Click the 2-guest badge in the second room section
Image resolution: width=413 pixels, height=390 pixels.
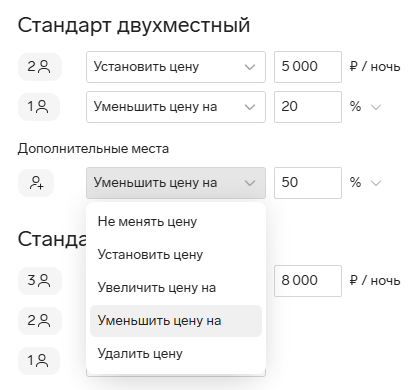pyautogui.click(x=40, y=321)
